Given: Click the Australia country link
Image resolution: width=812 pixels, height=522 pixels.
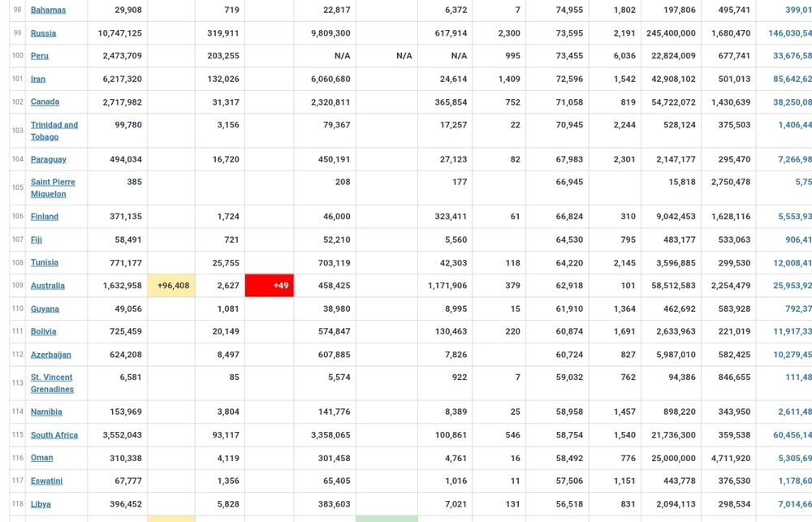Looking at the screenshot, I should [47, 286].
